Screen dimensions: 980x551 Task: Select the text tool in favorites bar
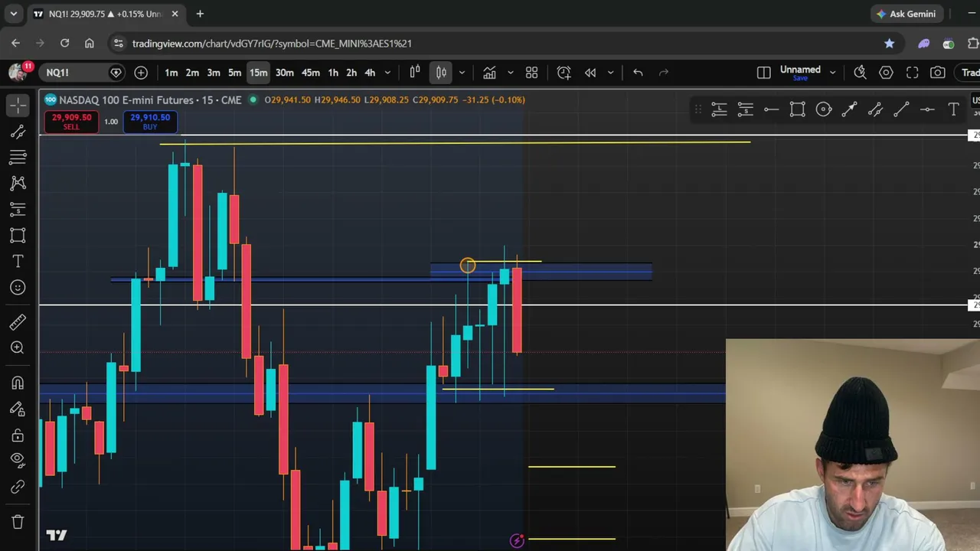[x=954, y=110]
